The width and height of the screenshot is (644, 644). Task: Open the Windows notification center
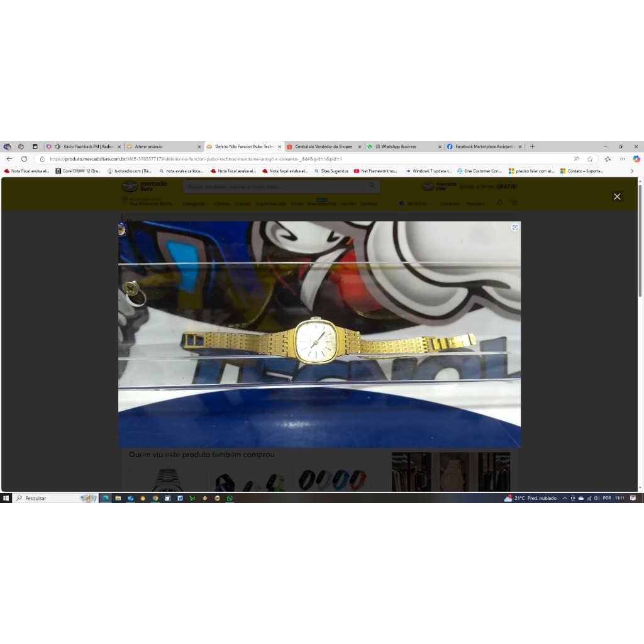pyautogui.click(x=633, y=498)
